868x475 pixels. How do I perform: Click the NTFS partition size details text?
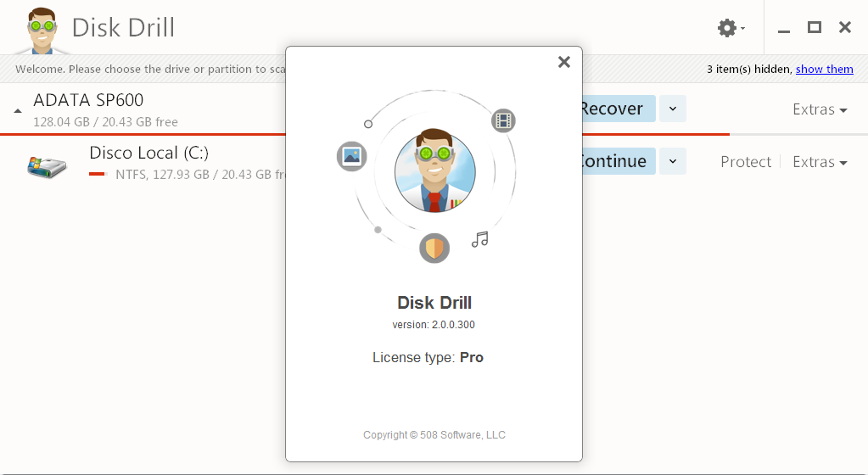pyautogui.click(x=200, y=175)
